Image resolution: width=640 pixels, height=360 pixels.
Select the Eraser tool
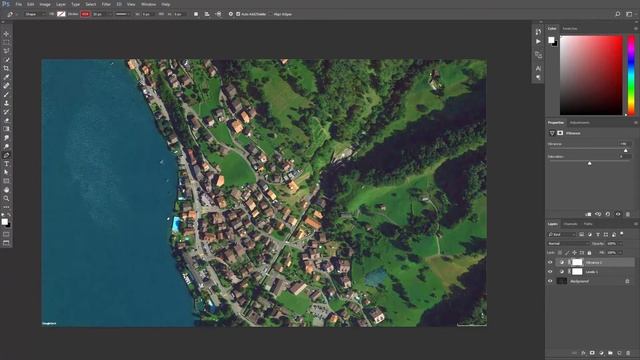pos(6,120)
